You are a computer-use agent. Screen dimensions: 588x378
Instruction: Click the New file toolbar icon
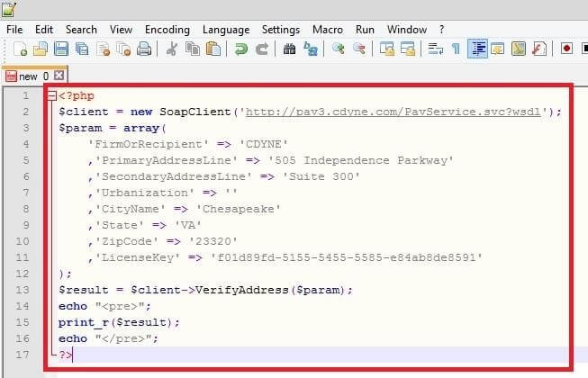pos(18,49)
